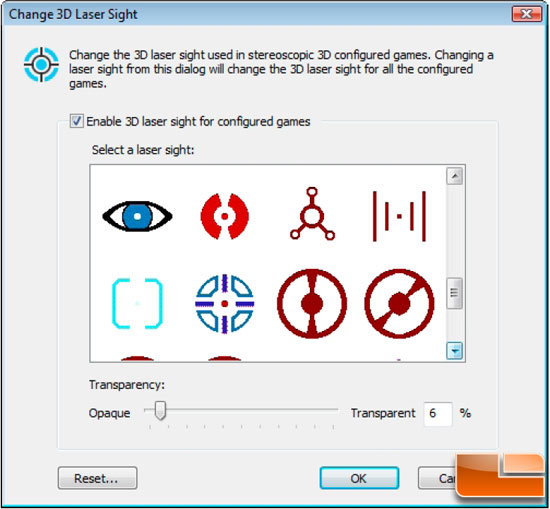This screenshot has height=509, width=550.
Task: Pick the three-pronged molecule laser sight
Action: [312, 214]
